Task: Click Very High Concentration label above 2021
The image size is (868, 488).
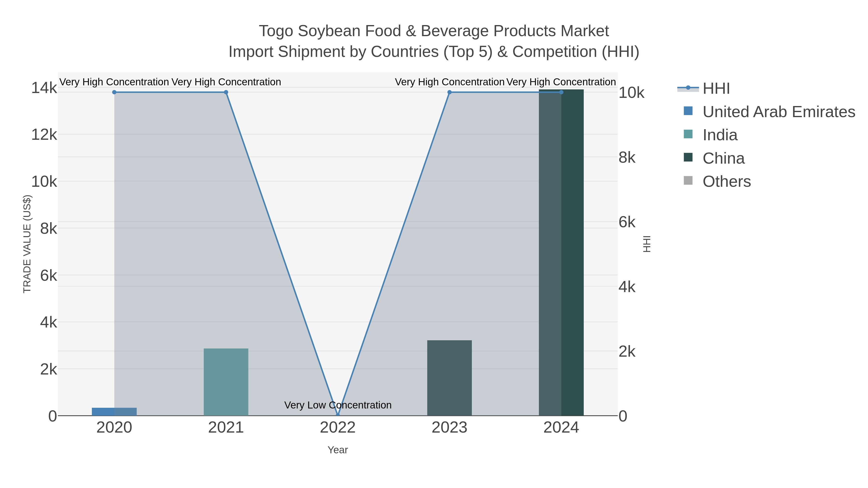Action: tap(226, 82)
